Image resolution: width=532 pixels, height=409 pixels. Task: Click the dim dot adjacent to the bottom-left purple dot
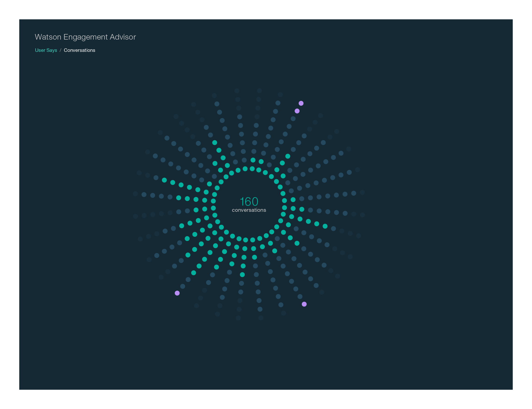click(x=183, y=286)
